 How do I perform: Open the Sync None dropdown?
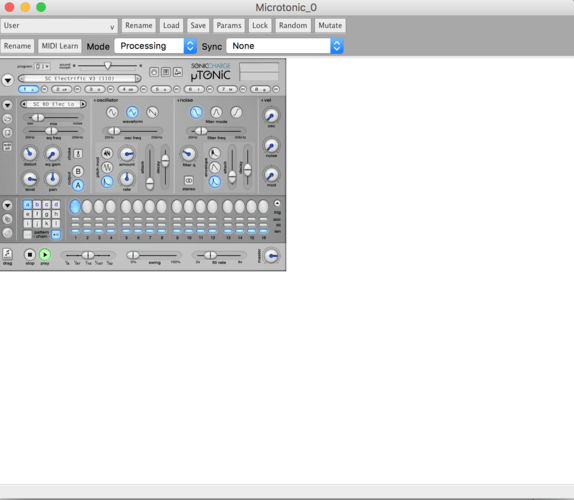pos(285,46)
